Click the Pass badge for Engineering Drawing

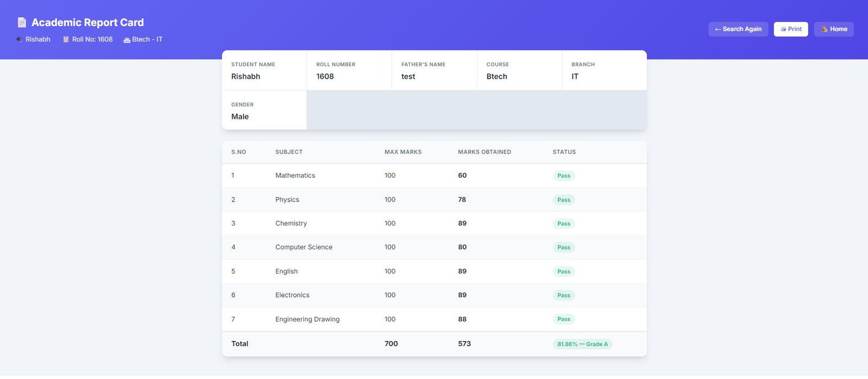tap(564, 319)
